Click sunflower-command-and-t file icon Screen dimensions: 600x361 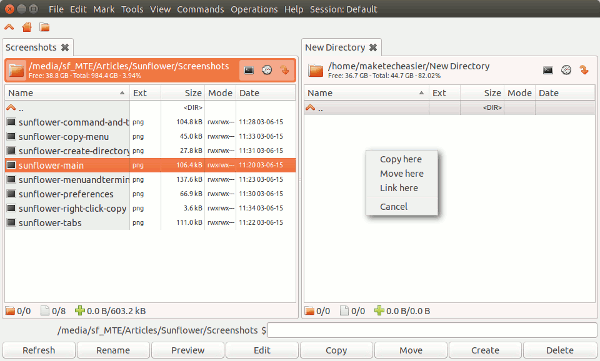[x=11, y=122]
